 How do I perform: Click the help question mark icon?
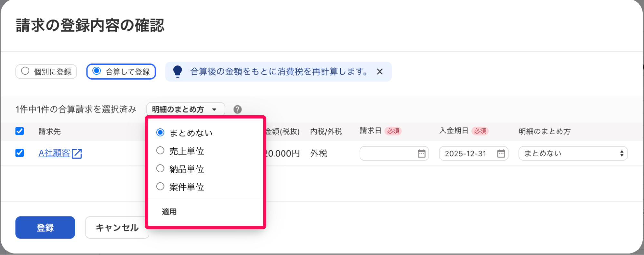coord(237,109)
